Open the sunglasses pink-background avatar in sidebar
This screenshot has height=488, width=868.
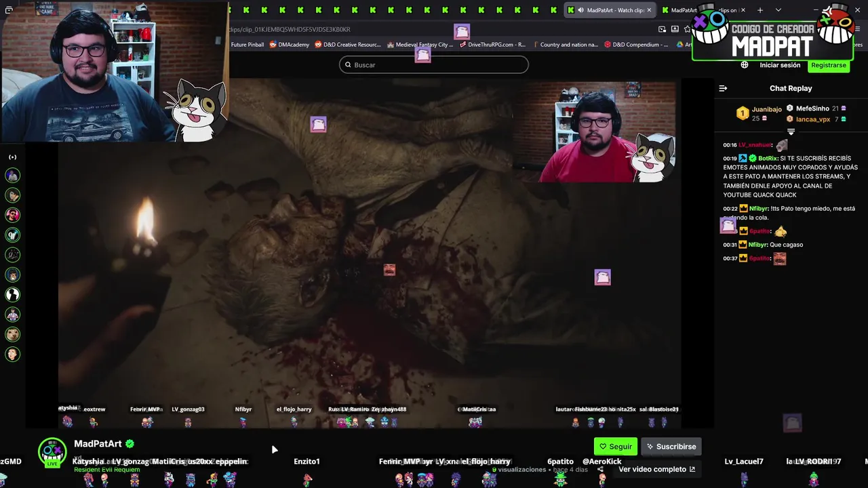(x=12, y=215)
